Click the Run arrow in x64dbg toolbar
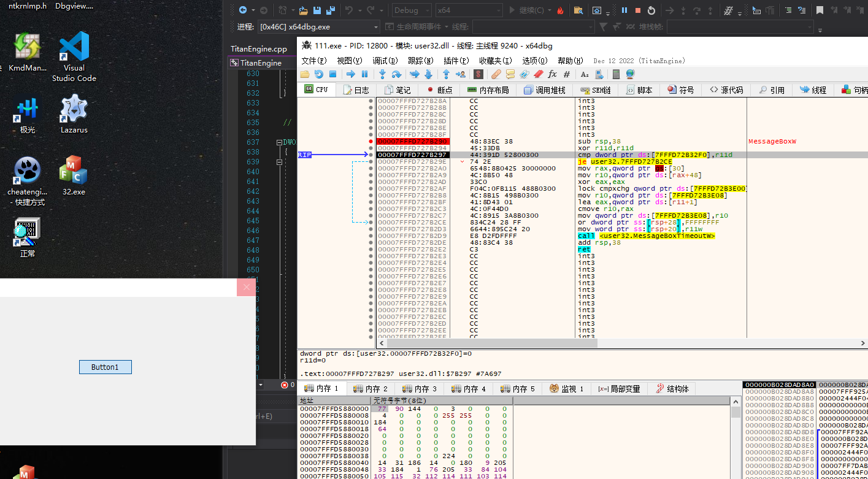 click(x=350, y=74)
